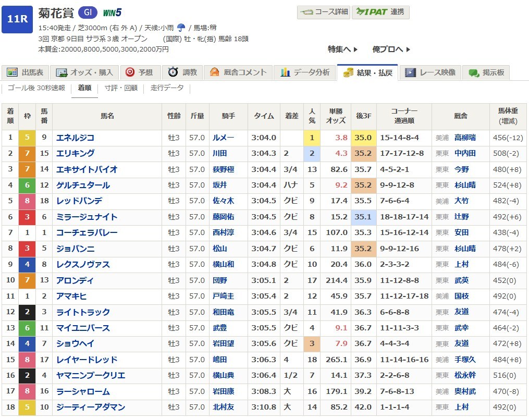Switch to the 予想 tab

140,72
